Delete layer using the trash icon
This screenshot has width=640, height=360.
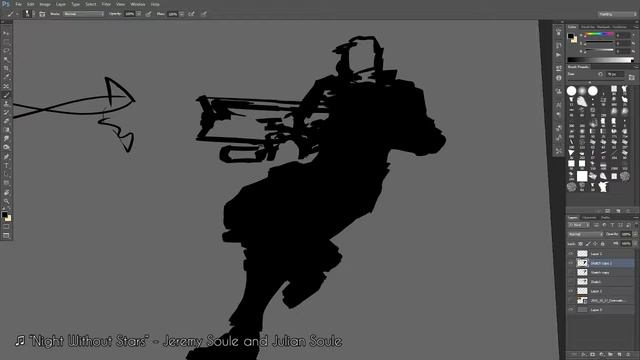coord(629,355)
